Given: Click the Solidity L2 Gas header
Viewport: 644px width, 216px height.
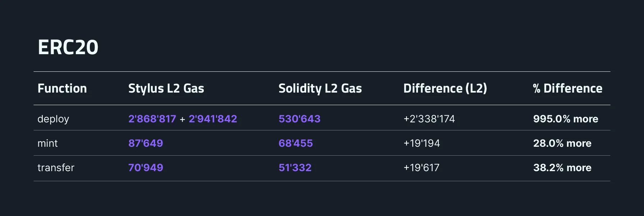Looking at the screenshot, I should (320, 88).
